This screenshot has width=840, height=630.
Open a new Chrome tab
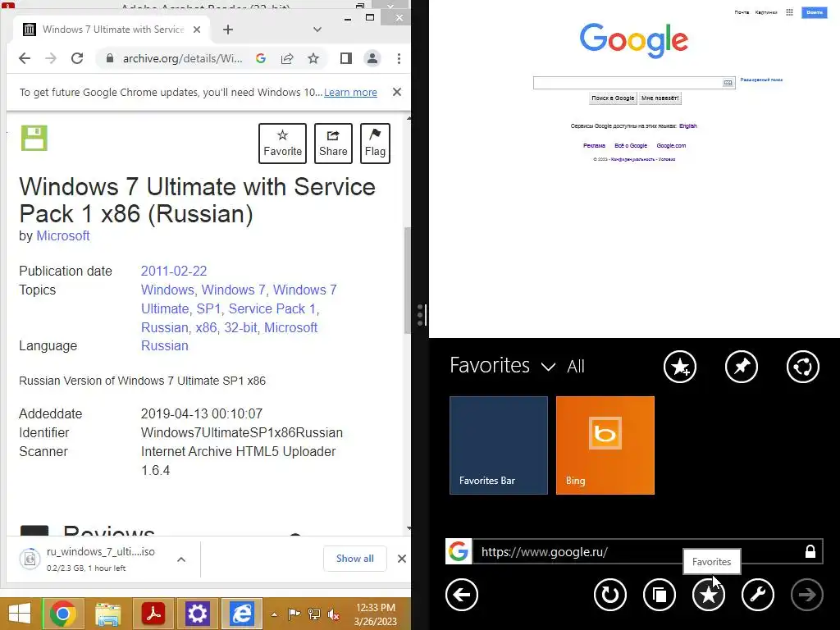tap(228, 30)
